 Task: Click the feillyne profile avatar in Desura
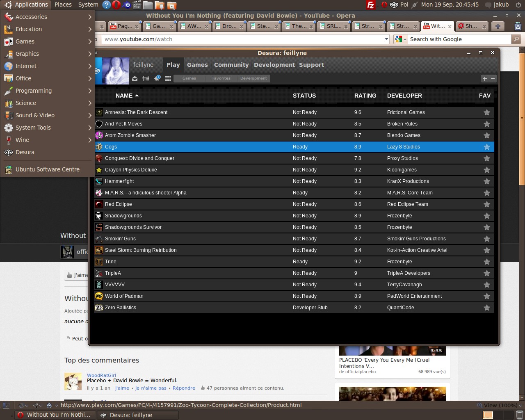tap(115, 71)
